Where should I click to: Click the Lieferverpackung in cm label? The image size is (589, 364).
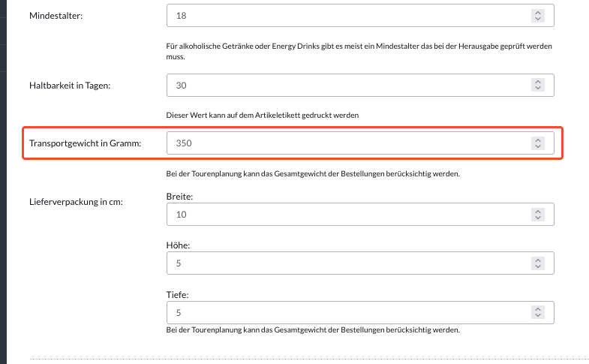pos(76,202)
